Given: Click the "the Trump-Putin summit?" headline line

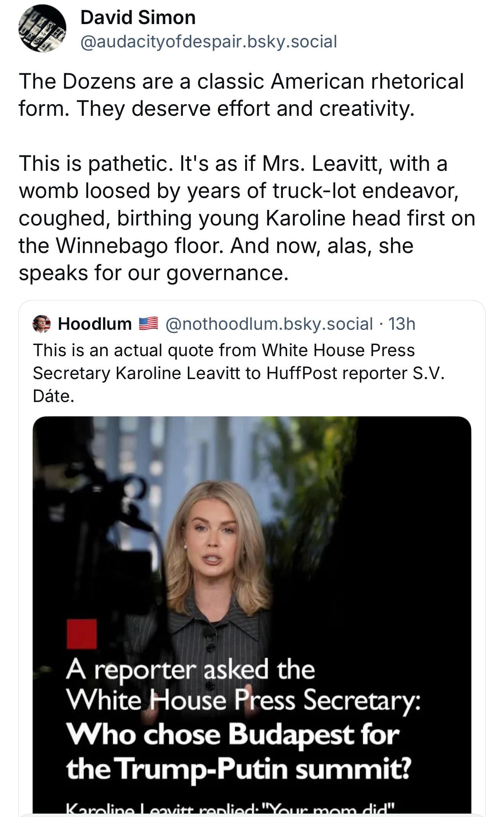Looking at the screenshot, I should pyautogui.click(x=237, y=768).
